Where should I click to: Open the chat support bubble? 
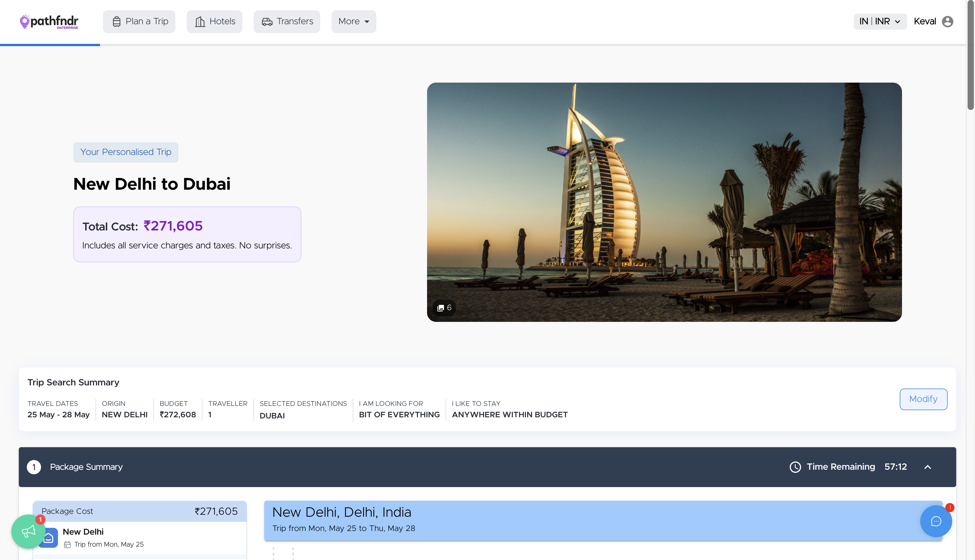pos(936,521)
